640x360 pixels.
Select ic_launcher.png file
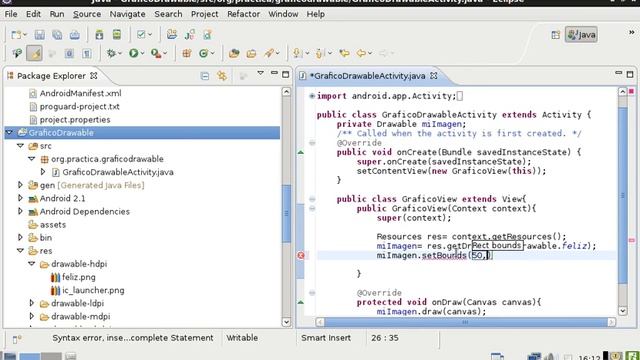tap(87, 290)
